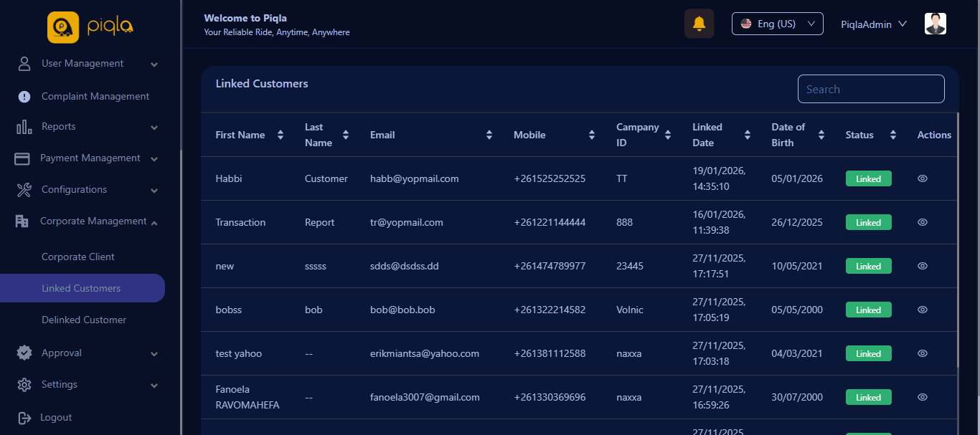Screen dimensions: 980x435
Task: View eye icon for bobss row
Action: click(x=923, y=310)
